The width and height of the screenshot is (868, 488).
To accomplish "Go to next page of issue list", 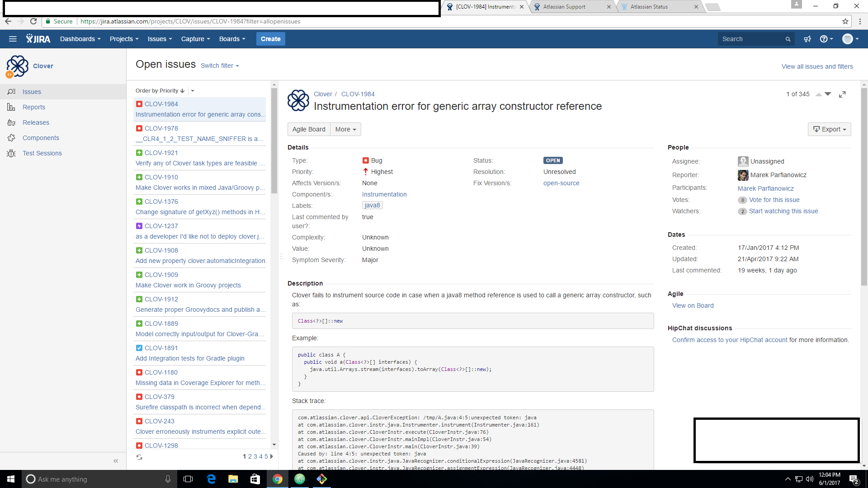I will click(272, 456).
